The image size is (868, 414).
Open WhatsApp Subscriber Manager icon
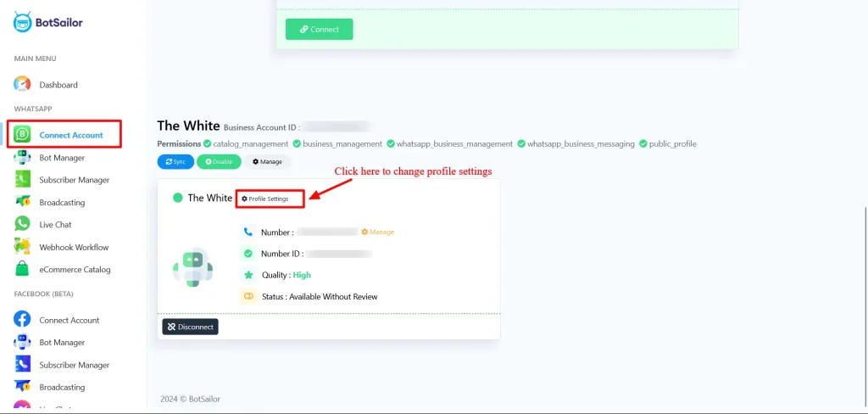tap(23, 180)
